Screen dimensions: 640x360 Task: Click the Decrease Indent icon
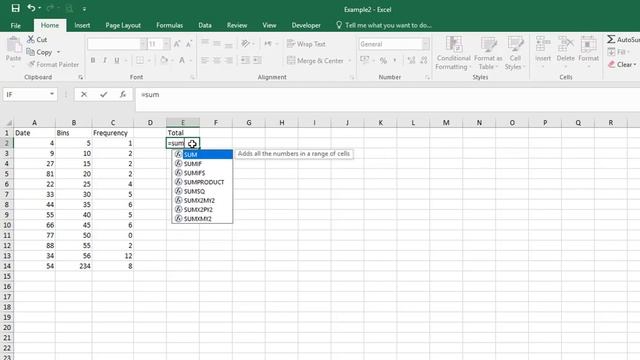pos(245,60)
